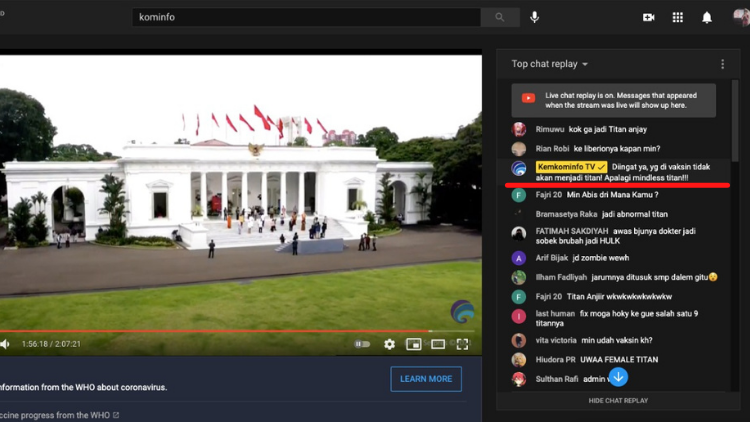Expand the Top chat replay dropdown
750x422 pixels.
coord(550,64)
